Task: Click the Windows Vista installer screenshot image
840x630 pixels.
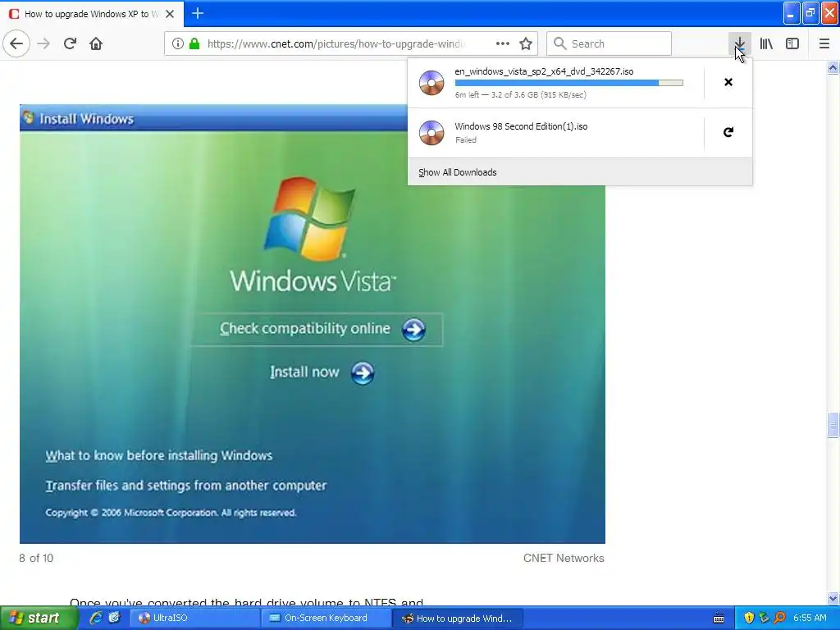Action: (x=313, y=323)
